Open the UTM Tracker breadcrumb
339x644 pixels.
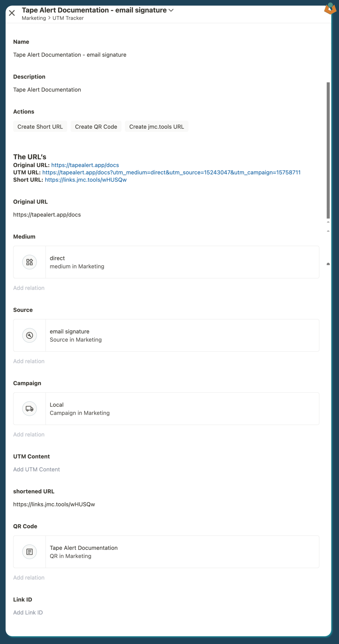(x=68, y=18)
